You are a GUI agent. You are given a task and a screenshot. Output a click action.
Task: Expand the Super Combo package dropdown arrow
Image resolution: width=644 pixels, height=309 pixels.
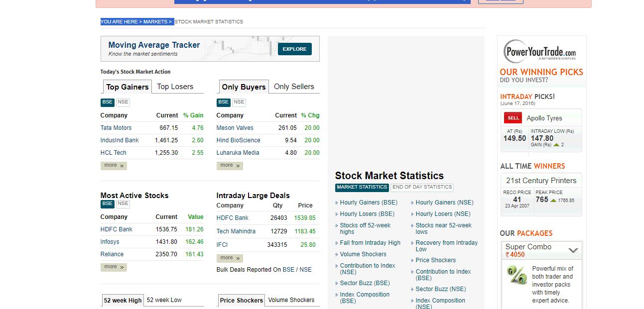click(x=573, y=250)
